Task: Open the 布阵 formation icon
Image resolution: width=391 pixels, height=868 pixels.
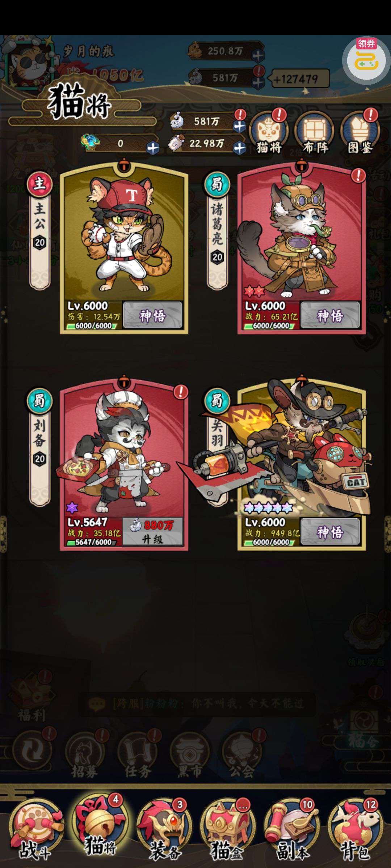Action: pos(314,133)
